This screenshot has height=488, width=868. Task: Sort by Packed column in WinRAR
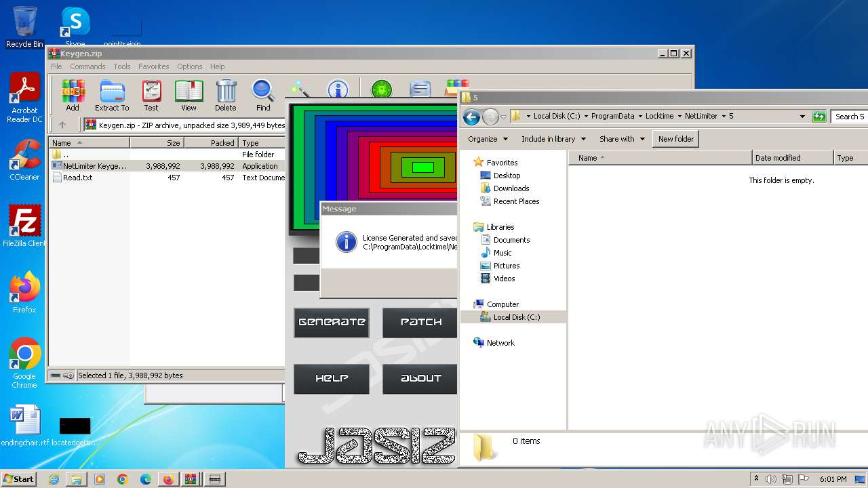pos(211,143)
